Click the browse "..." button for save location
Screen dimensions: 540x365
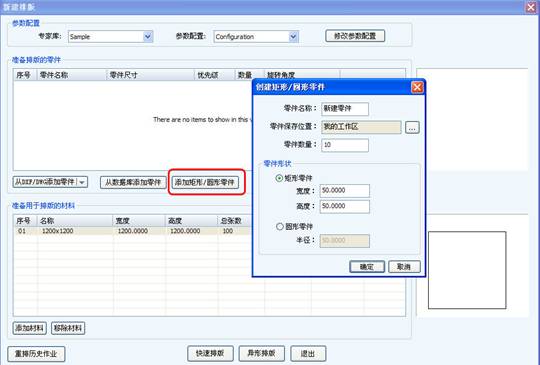point(412,127)
